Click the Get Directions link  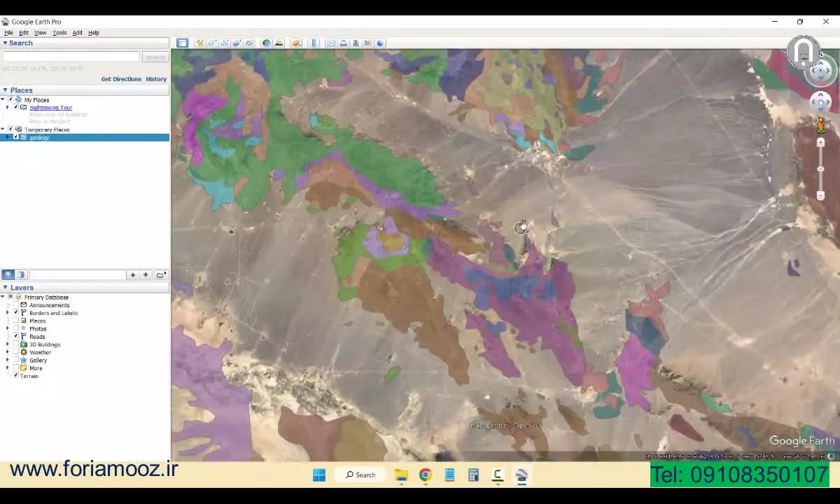pyautogui.click(x=121, y=79)
